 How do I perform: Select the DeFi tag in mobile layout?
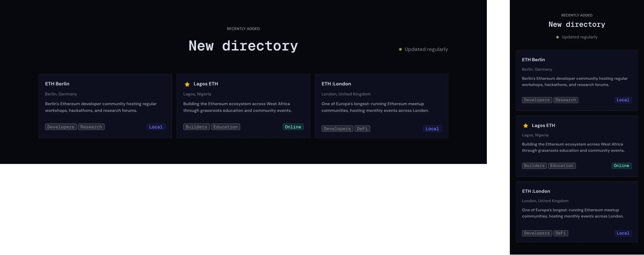(561, 233)
